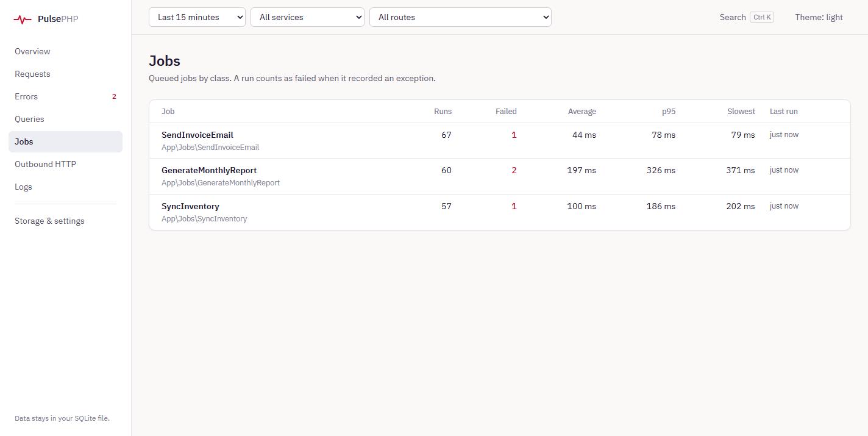Viewport: 868px width, 436px height.
Task: Click the PulsePHP heartbeat logo icon
Action: [23, 20]
